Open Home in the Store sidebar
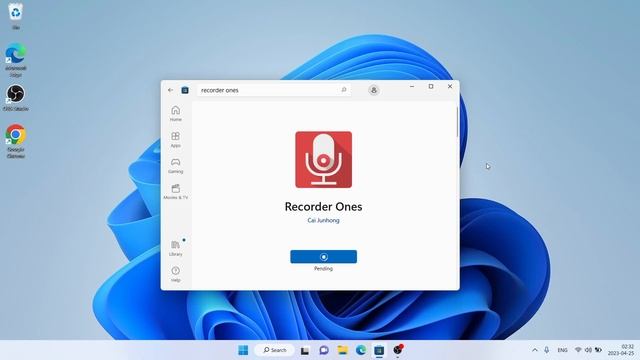The width and height of the screenshot is (640, 360). coord(176,113)
